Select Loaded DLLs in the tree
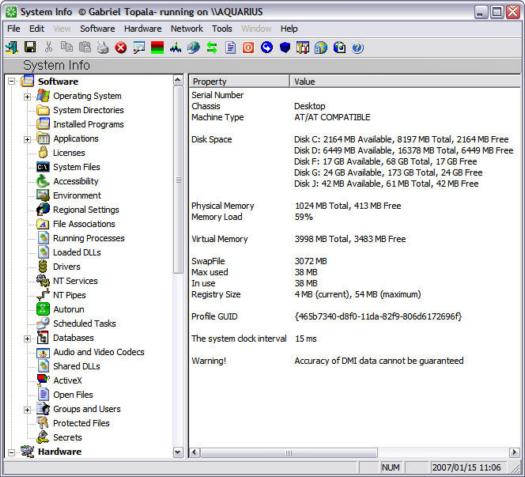Screen dimensions: 525x477 [77, 252]
